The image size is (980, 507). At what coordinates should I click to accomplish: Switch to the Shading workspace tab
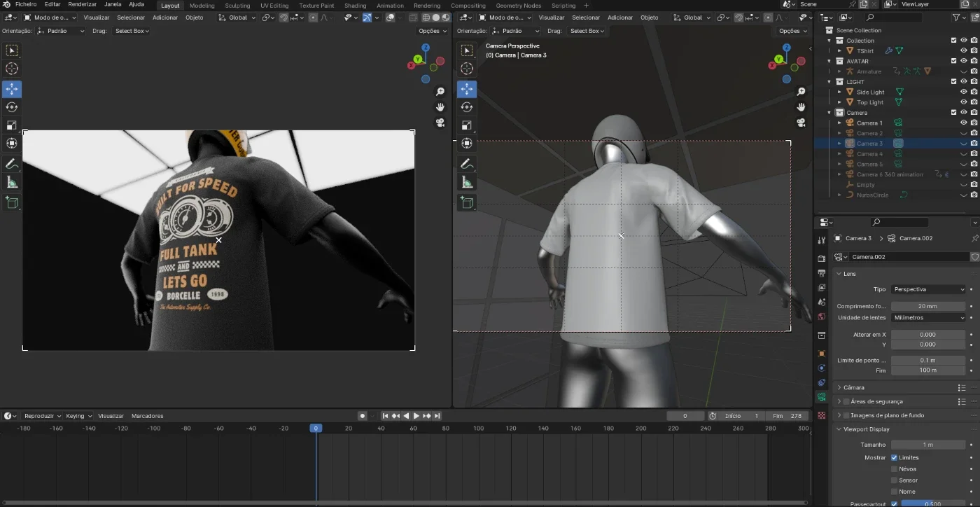click(355, 5)
